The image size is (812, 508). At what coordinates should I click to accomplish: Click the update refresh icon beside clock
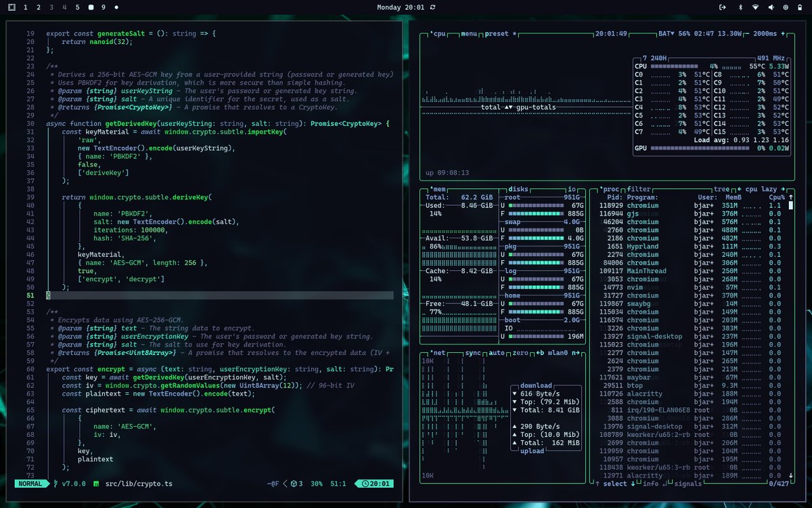coord(433,7)
